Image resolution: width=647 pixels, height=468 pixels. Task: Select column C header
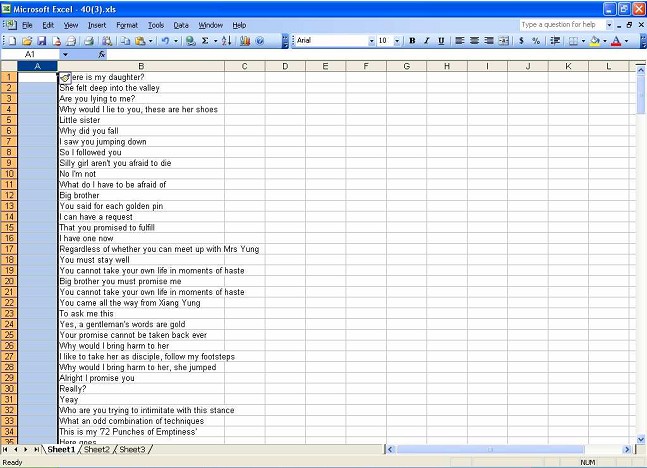coord(245,66)
